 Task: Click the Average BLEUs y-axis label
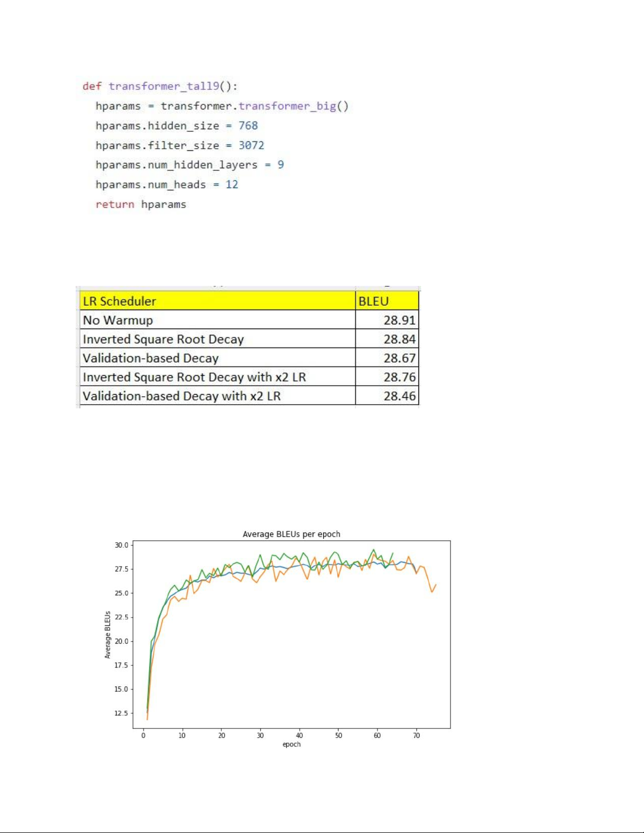108,634
